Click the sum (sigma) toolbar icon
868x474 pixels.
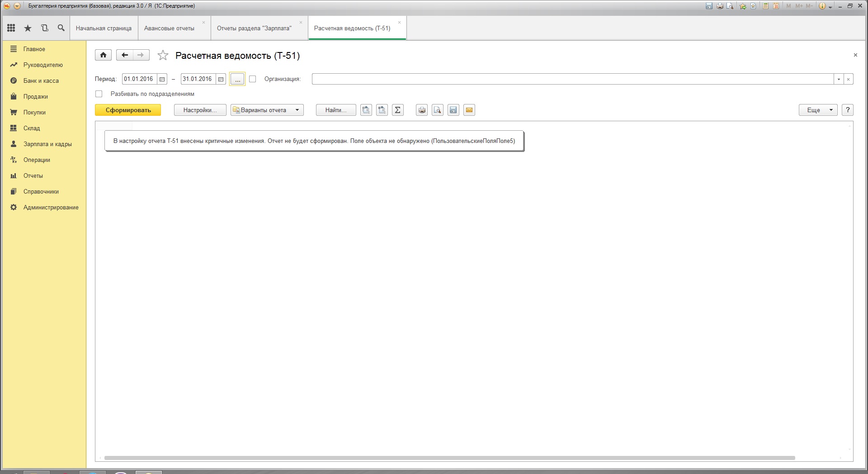click(x=398, y=110)
